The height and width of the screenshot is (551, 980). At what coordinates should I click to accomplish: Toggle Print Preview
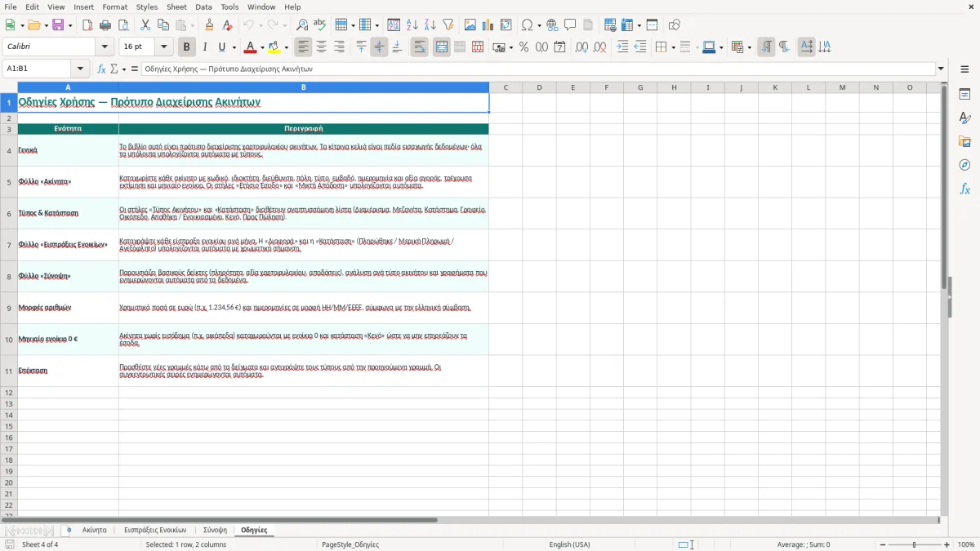[122, 25]
